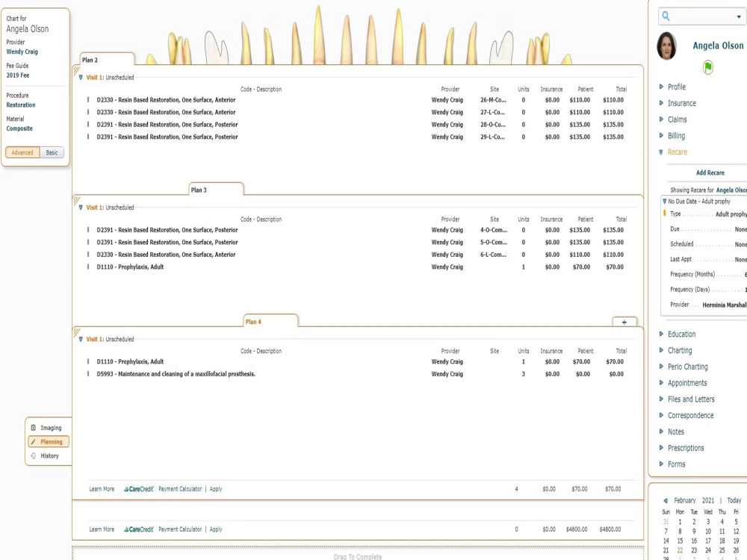The height and width of the screenshot is (560, 747).
Task: Click Learn More in the $70.00 totals row
Action: click(x=102, y=489)
